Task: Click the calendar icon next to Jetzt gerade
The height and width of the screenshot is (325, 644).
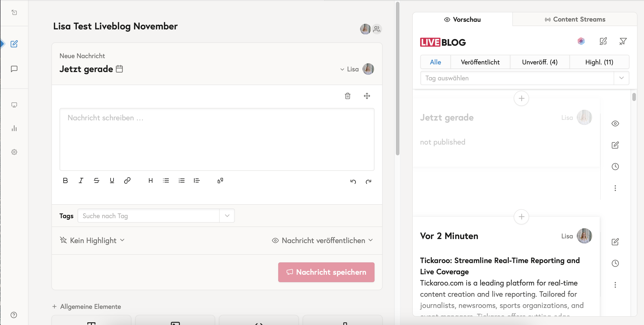Action: tap(119, 69)
